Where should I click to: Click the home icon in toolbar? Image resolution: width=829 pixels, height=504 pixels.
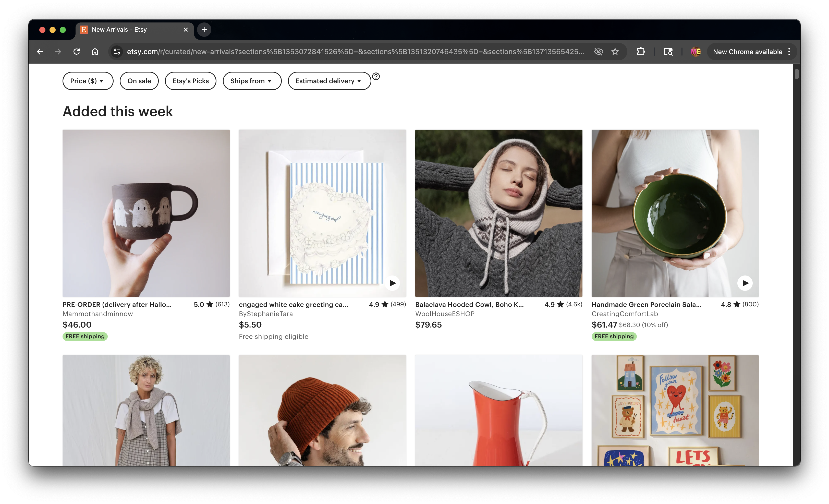(x=95, y=52)
